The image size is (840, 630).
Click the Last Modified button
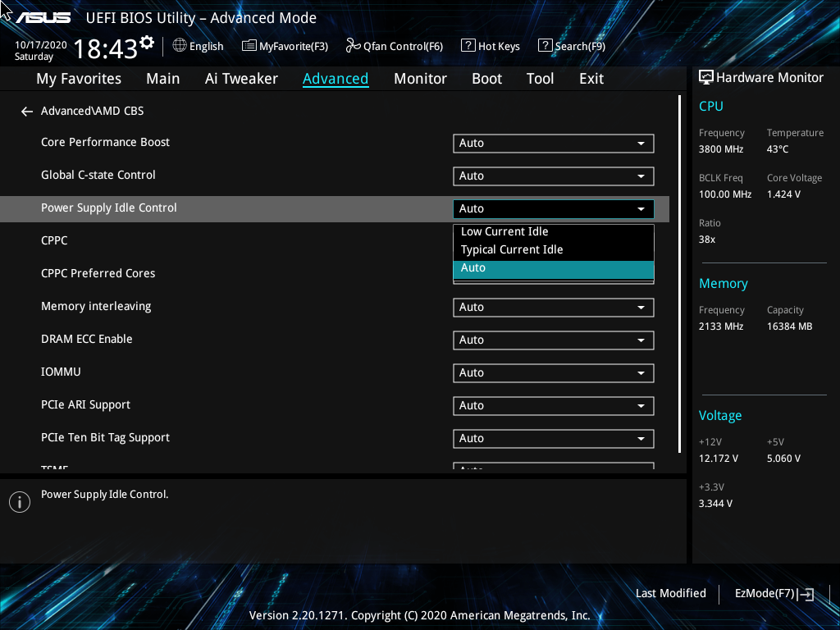671,594
